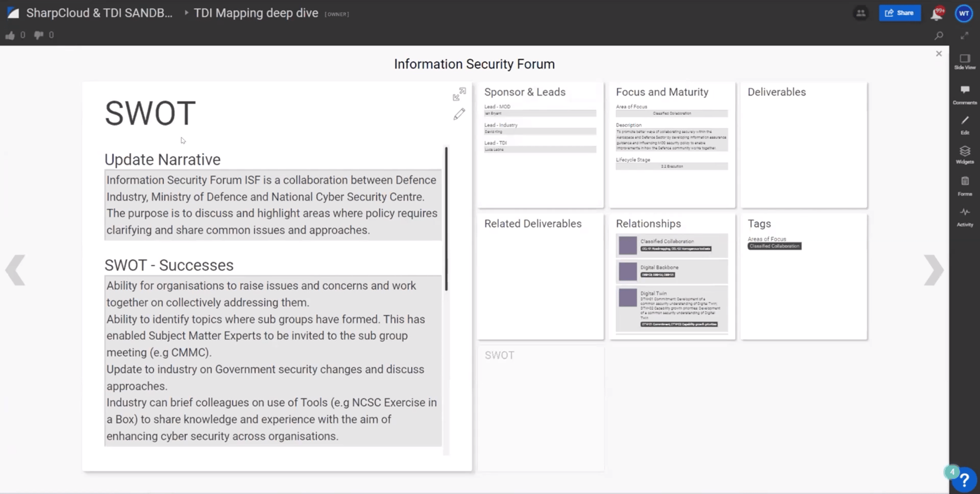Go to the previous item arrow
Image resolution: width=980 pixels, height=494 pixels.
15,270
